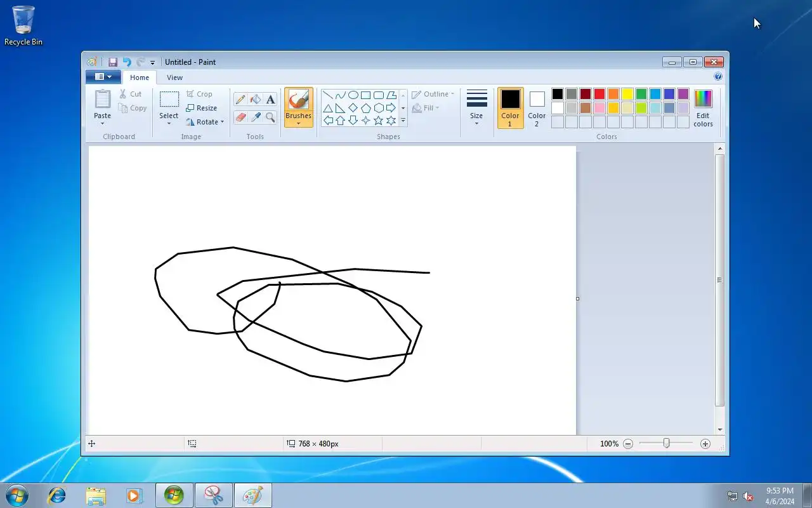Choose the Line shape
812x508 pixels.
coord(328,95)
